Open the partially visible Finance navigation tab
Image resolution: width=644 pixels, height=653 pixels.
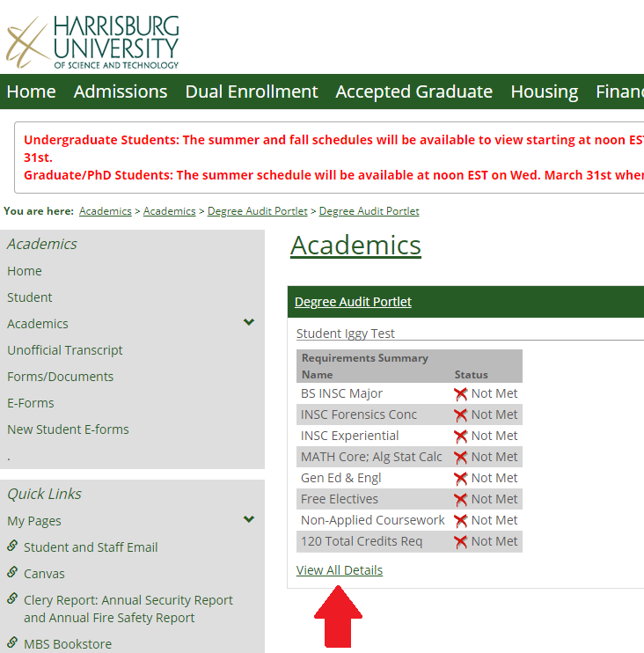[620, 92]
